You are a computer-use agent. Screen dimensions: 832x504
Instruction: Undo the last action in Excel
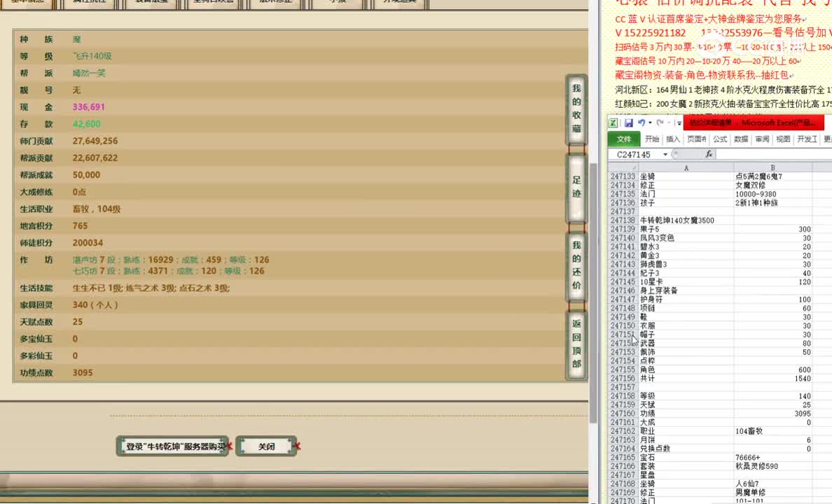pos(642,123)
